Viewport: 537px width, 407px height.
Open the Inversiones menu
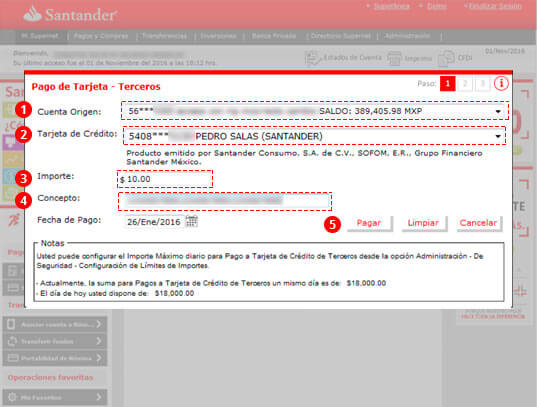point(218,36)
